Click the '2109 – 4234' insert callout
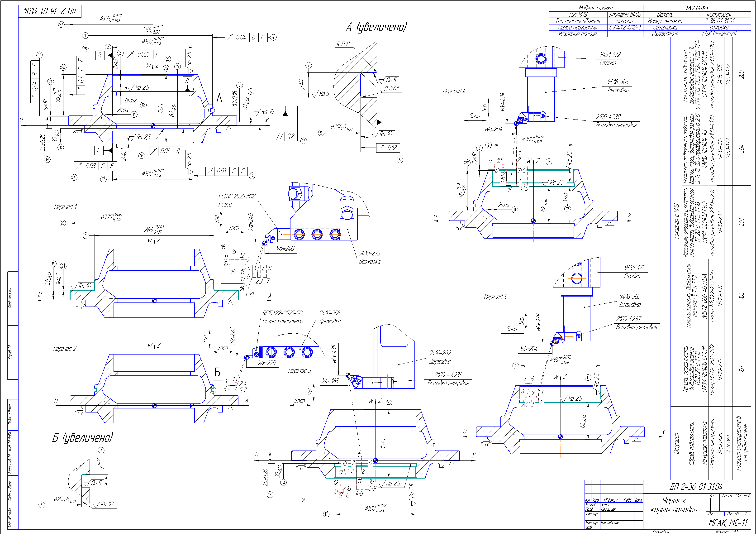 coord(448,375)
